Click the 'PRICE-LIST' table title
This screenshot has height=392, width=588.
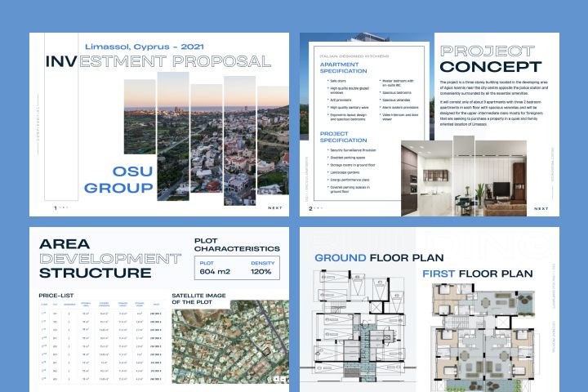[x=56, y=296]
